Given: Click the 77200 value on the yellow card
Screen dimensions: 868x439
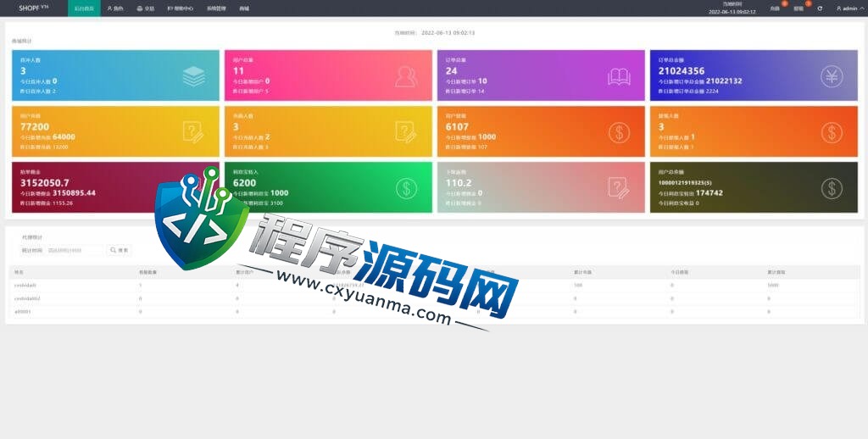Looking at the screenshot, I should (x=34, y=127).
